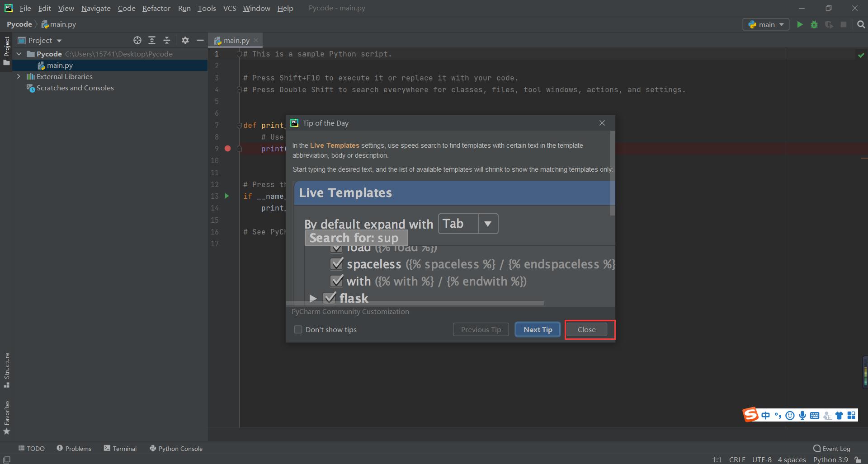Click Close button in tip dialog
This screenshot has height=464, width=868.
[x=586, y=329]
